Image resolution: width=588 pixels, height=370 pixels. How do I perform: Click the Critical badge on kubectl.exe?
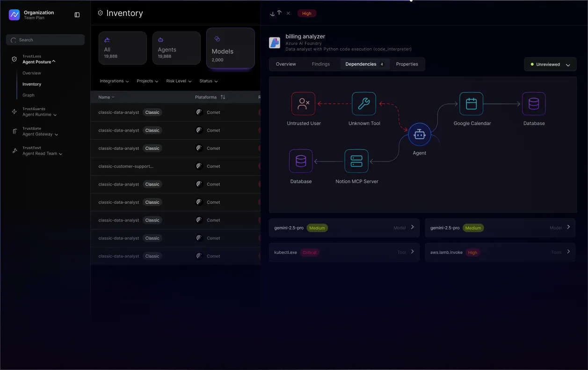(x=310, y=252)
